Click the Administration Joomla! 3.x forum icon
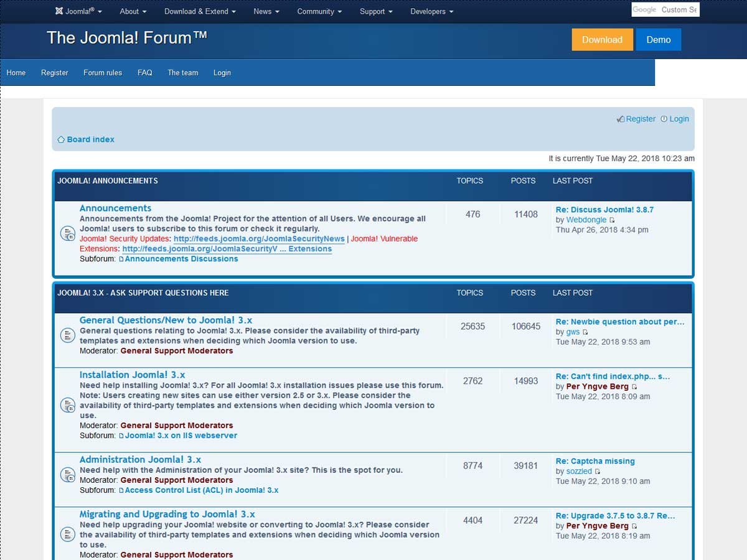Viewport: 747px width, 560px height. (x=67, y=475)
